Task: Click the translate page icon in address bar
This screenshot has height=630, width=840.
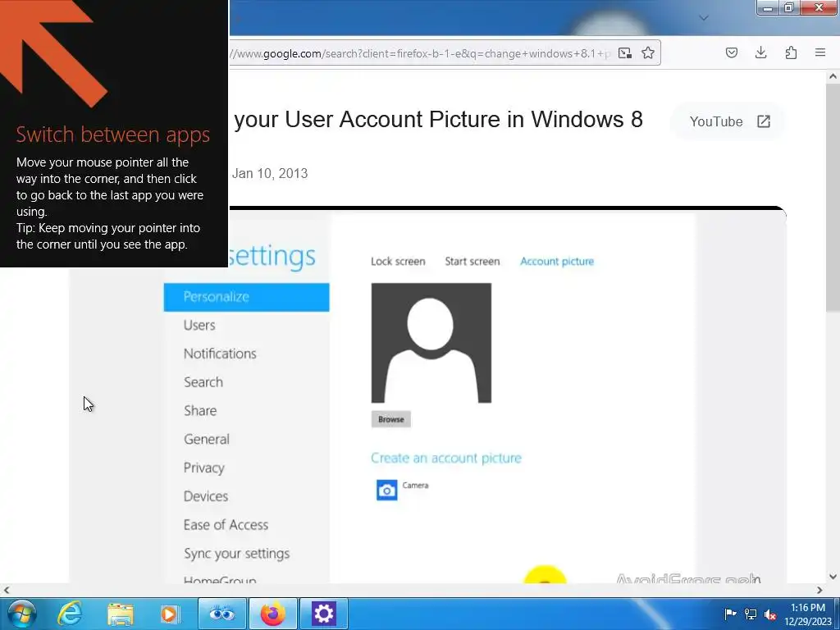Action: coord(624,52)
